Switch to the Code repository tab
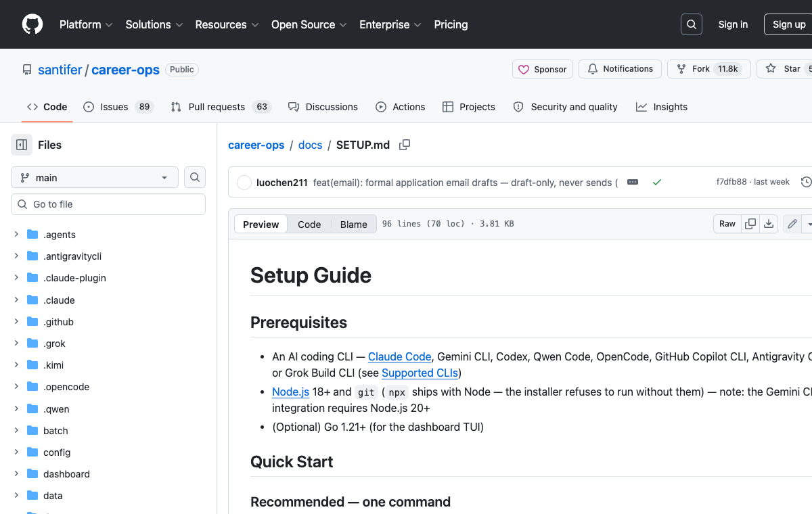The image size is (812, 514). 47,107
